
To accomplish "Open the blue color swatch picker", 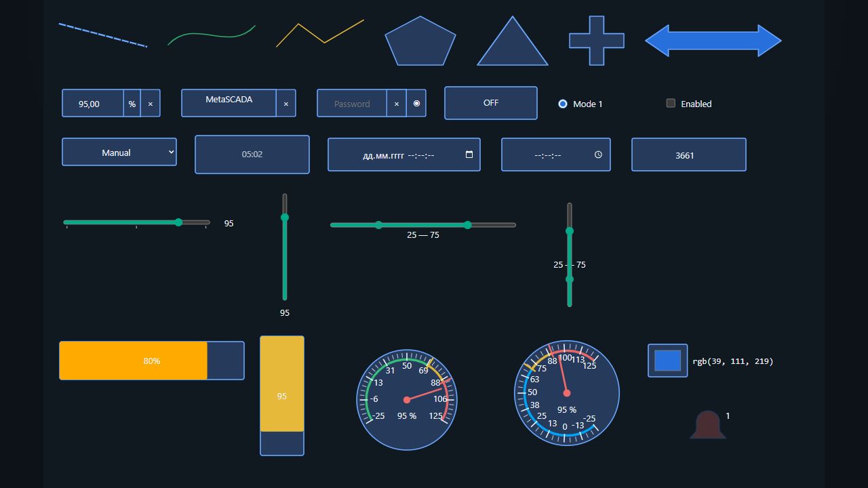I will pyautogui.click(x=668, y=361).
